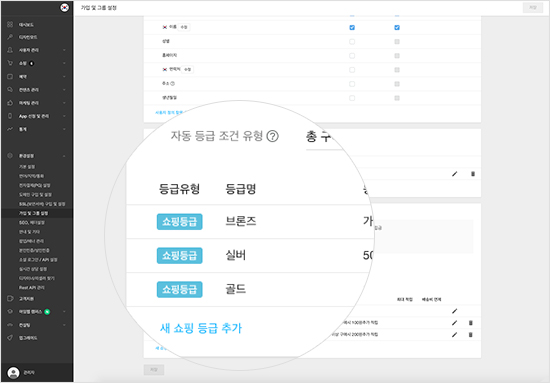Click the shopping cart icon in sidebar
This screenshot has width=550, height=383.
tap(10, 63)
